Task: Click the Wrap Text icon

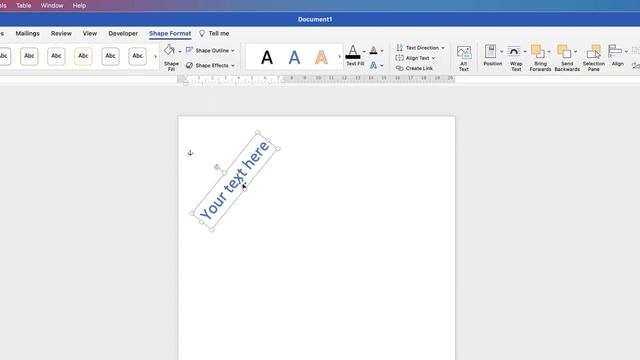Action: tap(514, 51)
